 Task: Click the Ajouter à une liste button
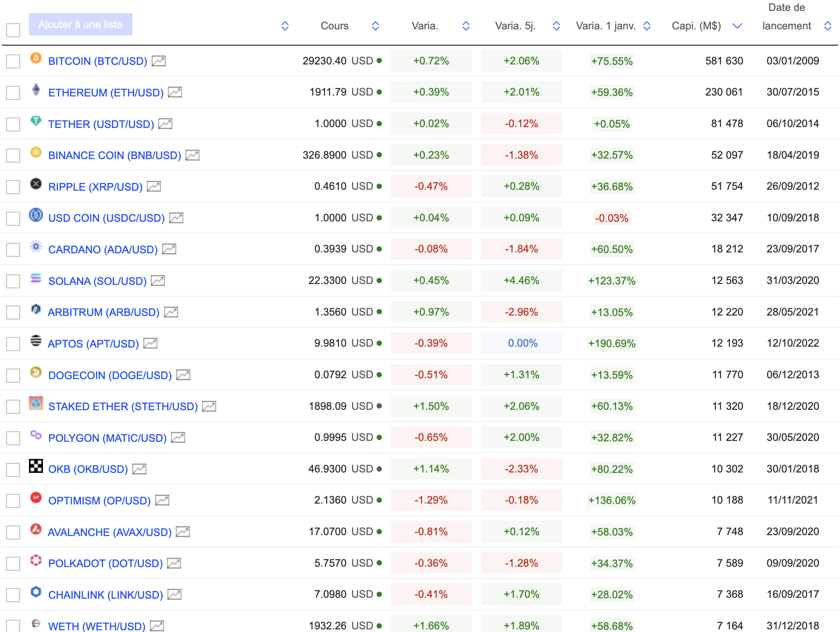[81, 25]
